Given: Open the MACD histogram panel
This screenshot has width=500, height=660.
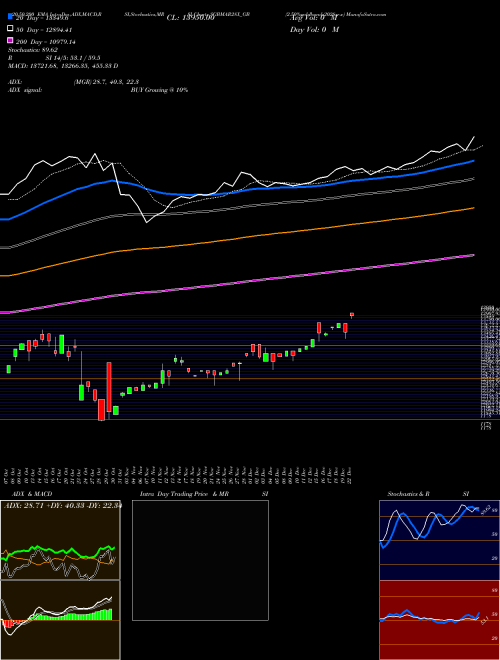Looking at the screenshot, I should click(60, 620).
